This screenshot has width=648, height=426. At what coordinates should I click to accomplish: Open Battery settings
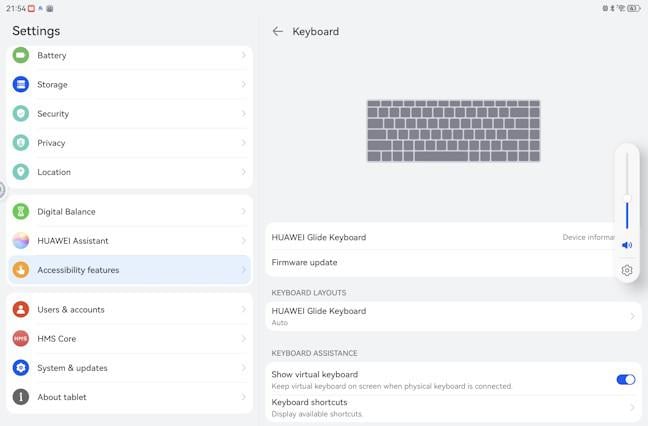coord(129,55)
